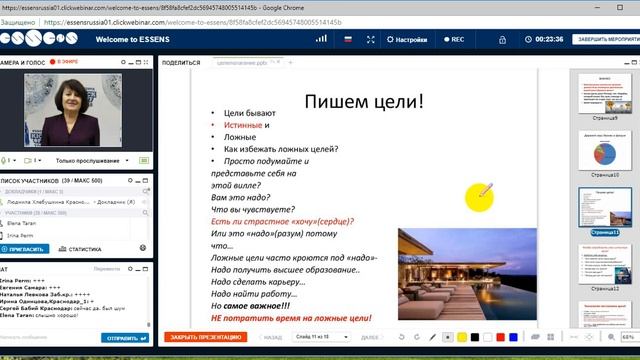This screenshot has width=640, height=360.
Task: Go to previous slide with Назад
Action: (271, 337)
